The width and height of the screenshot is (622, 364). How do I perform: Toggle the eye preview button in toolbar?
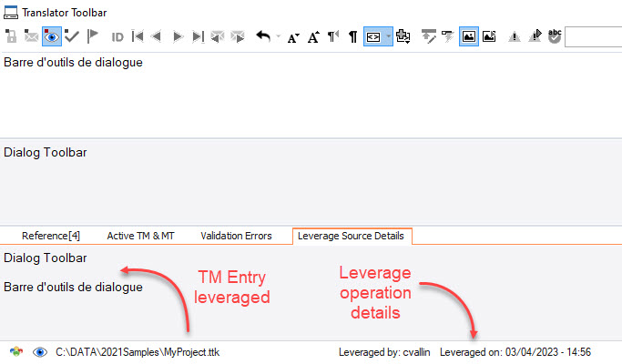tap(52, 36)
